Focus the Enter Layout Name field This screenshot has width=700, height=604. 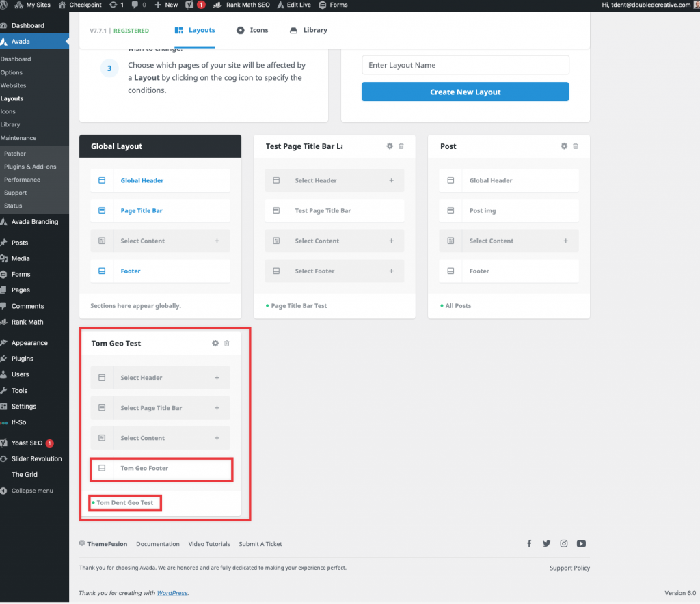(x=465, y=65)
